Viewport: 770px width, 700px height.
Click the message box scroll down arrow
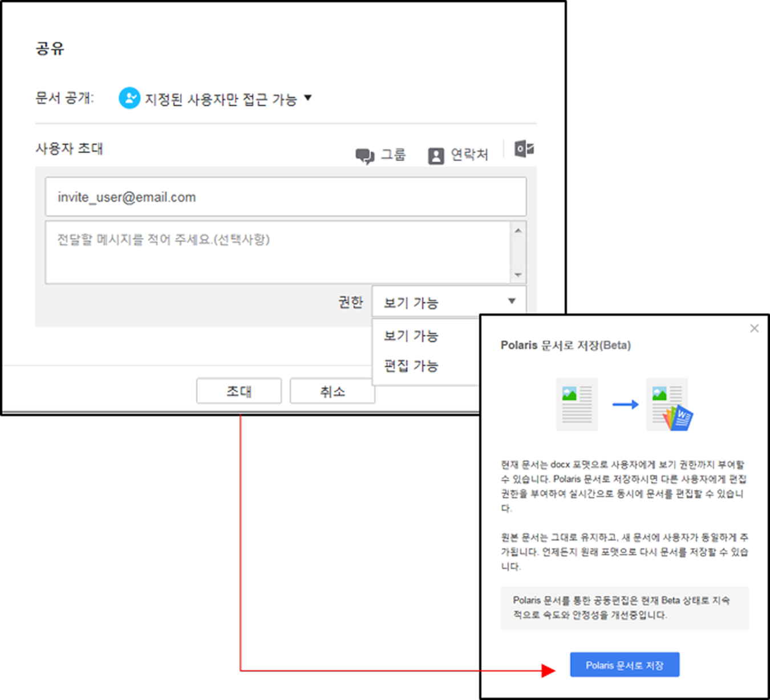tap(518, 275)
